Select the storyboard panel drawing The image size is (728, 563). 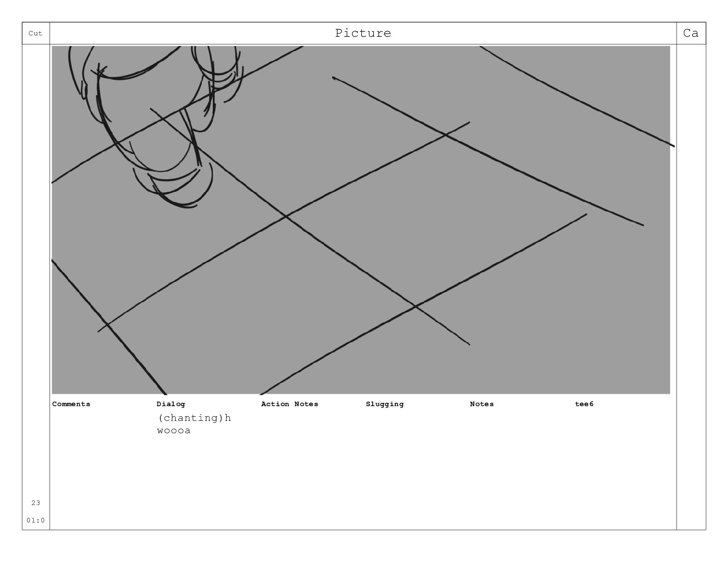coord(361,220)
